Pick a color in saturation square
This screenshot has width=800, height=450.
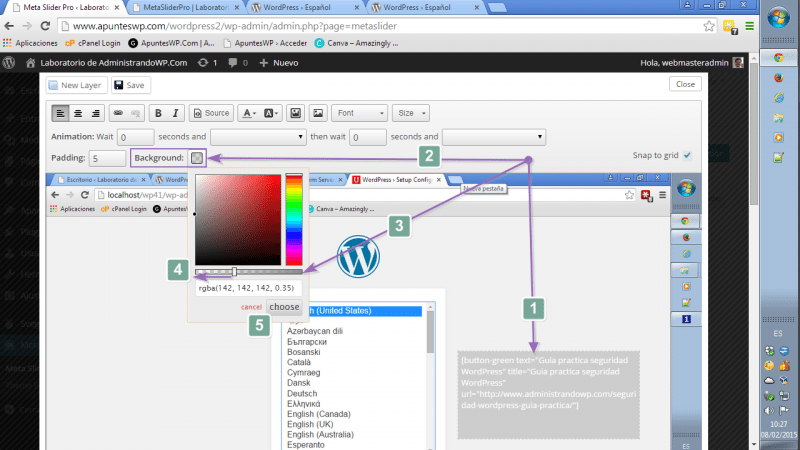238,219
